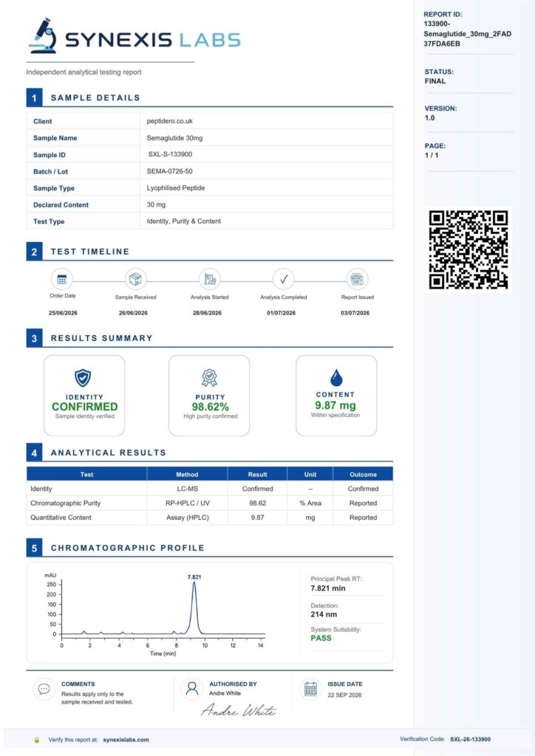The height and width of the screenshot is (756, 535).
Task: Click the Comments speech bubble icon
Action: pyautogui.click(x=44, y=689)
